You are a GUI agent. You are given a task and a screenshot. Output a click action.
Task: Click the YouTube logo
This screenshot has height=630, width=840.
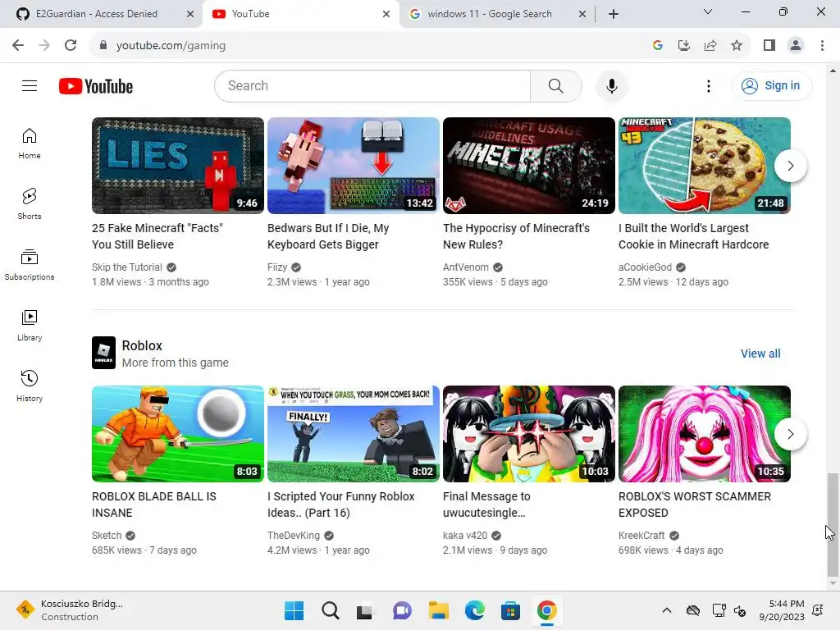tap(96, 86)
